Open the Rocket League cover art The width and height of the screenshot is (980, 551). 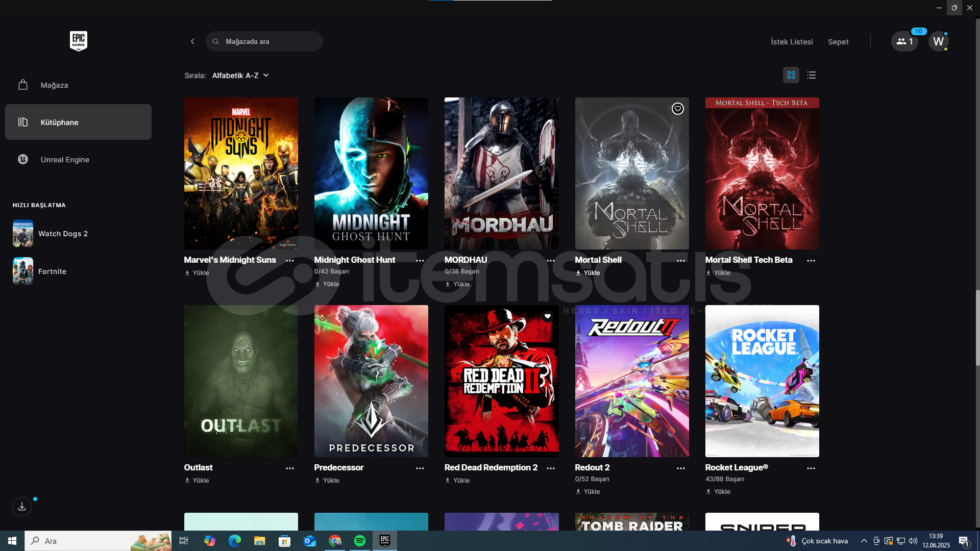pos(762,381)
